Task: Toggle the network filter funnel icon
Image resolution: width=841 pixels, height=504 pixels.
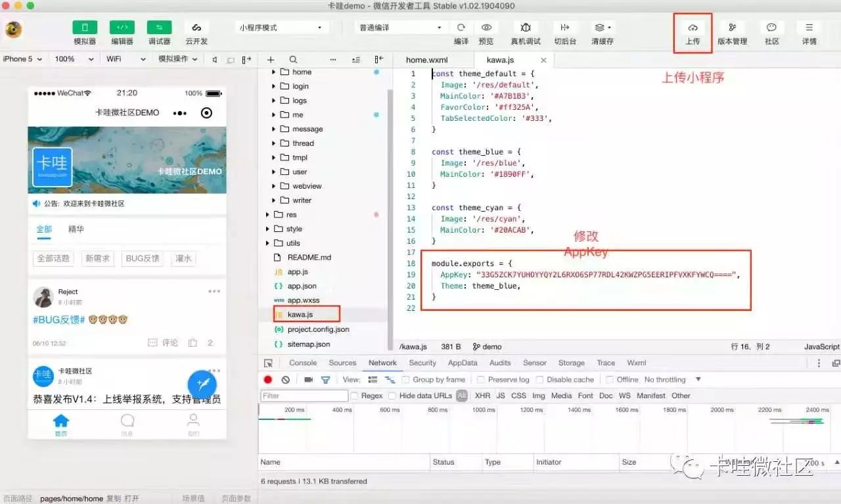Action: (325, 380)
